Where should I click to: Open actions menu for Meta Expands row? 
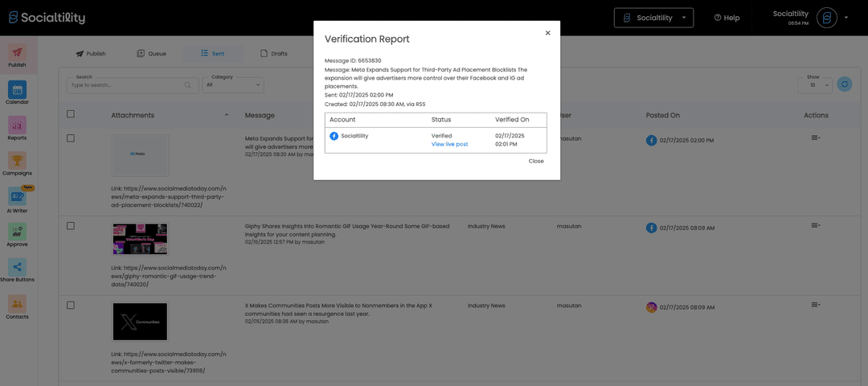point(816,138)
